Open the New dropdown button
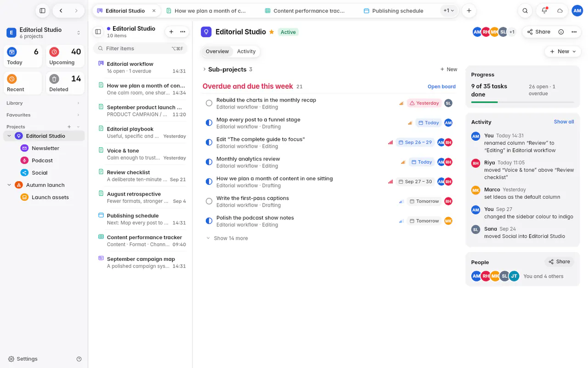The height and width of the screenshot is (368, 588). 563,52
